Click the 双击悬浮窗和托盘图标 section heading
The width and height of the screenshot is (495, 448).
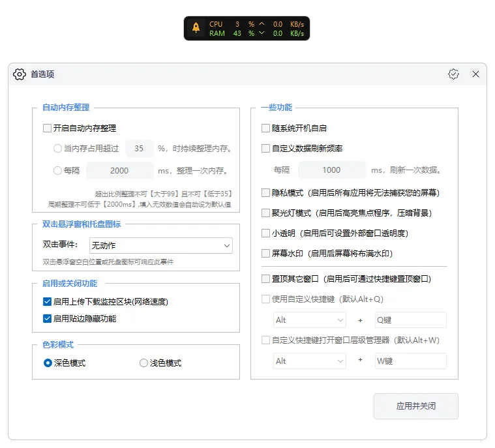point(82,224)
